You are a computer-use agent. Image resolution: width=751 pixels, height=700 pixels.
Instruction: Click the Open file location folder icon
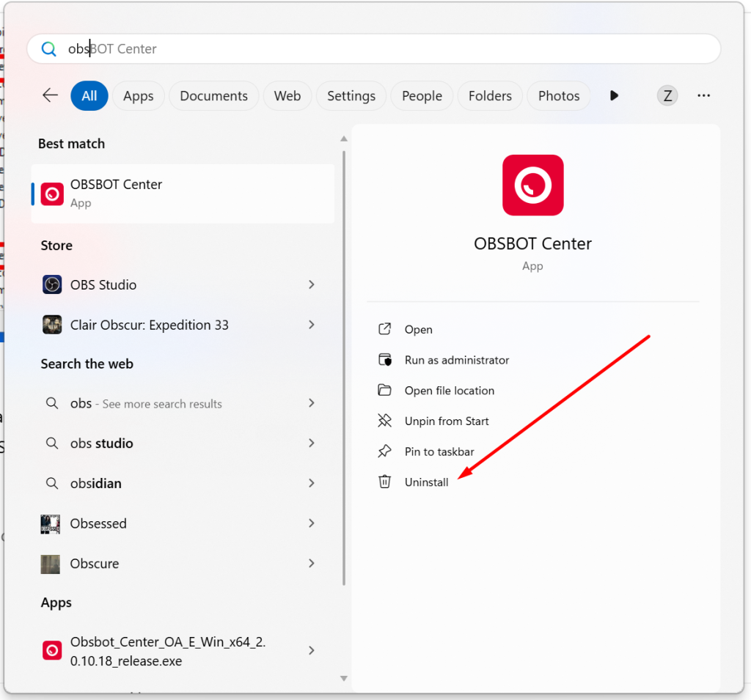coord(384,390)
